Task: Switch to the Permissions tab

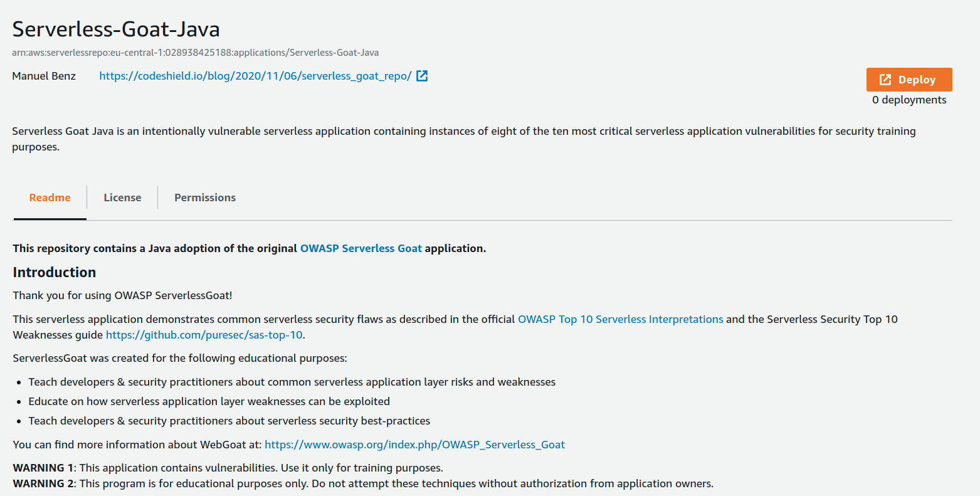Action: pos(205,198)
